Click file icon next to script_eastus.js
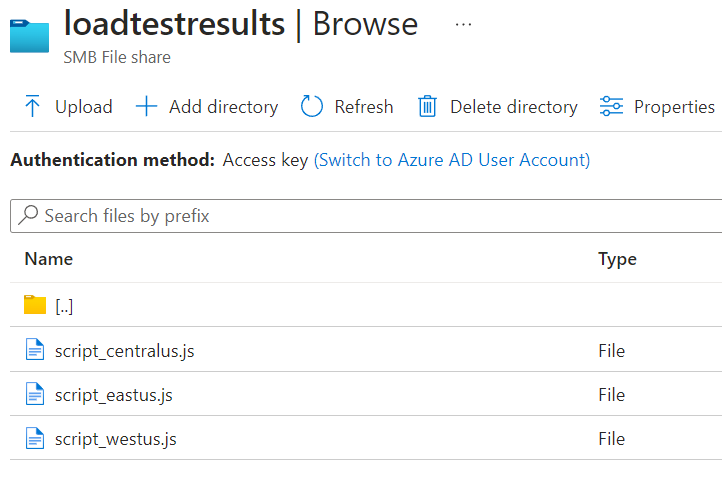This screenshot has width=722, height=481. tap(35, 394)
